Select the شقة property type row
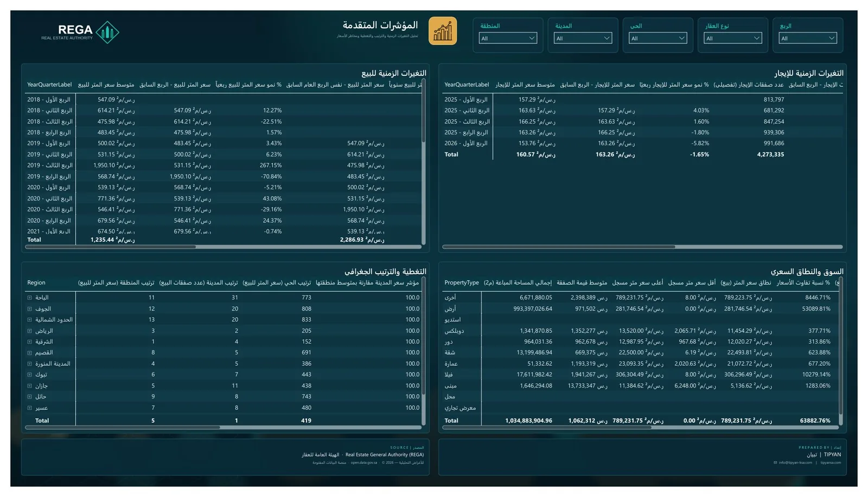This screenshot has width=868, height=497. (x=450, y=352)
